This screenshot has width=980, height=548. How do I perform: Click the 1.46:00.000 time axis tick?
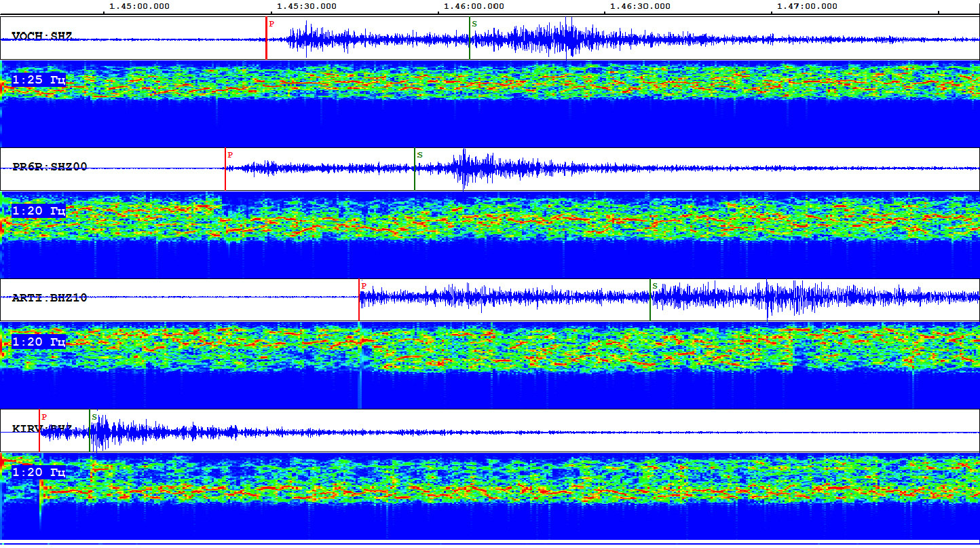474,7
